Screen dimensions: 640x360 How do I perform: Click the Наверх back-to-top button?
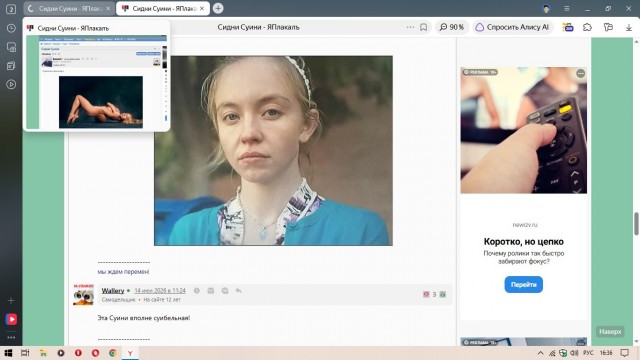click(610, 331)
